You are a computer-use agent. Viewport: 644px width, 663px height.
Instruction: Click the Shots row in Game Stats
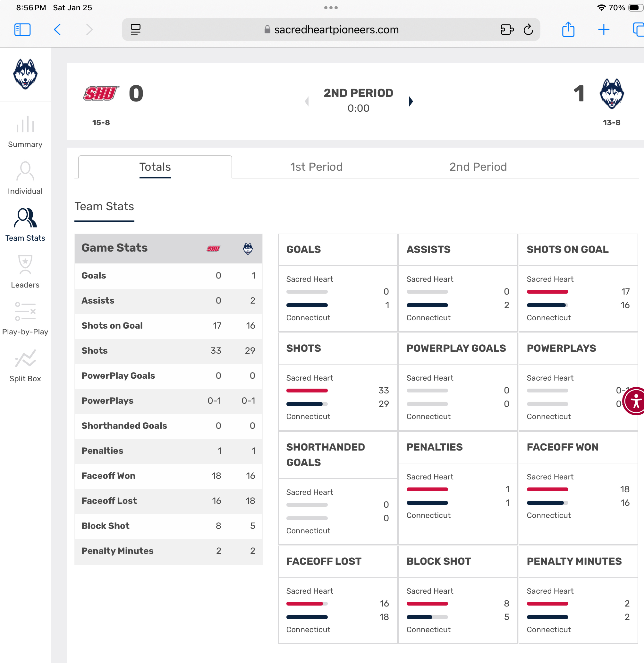pyautogui.click(x=168, y=351)
